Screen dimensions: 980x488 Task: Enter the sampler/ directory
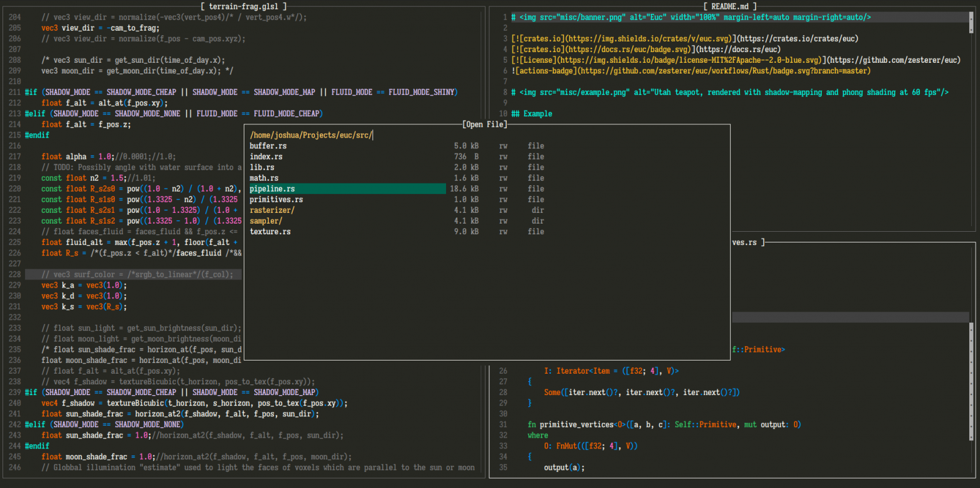pos(266,220)
